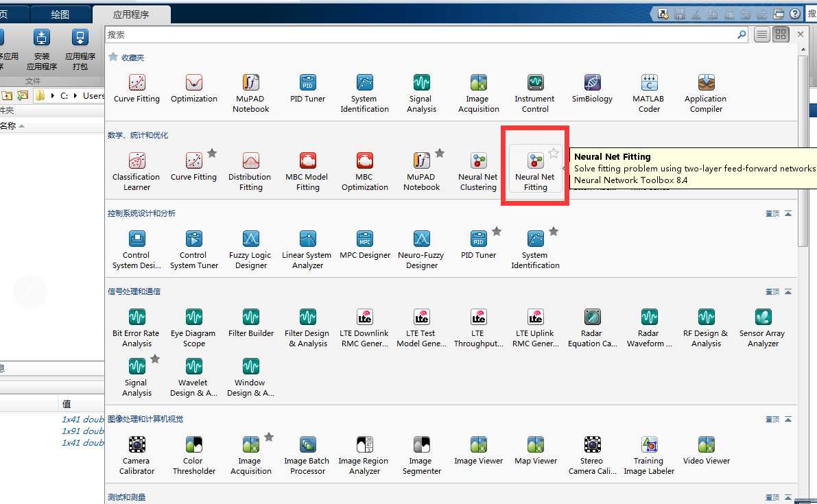This screenshot has width=817, height=504.
Task: Select the 应用程序 tab
Action: pyautogui.click(x=131, y=14)
